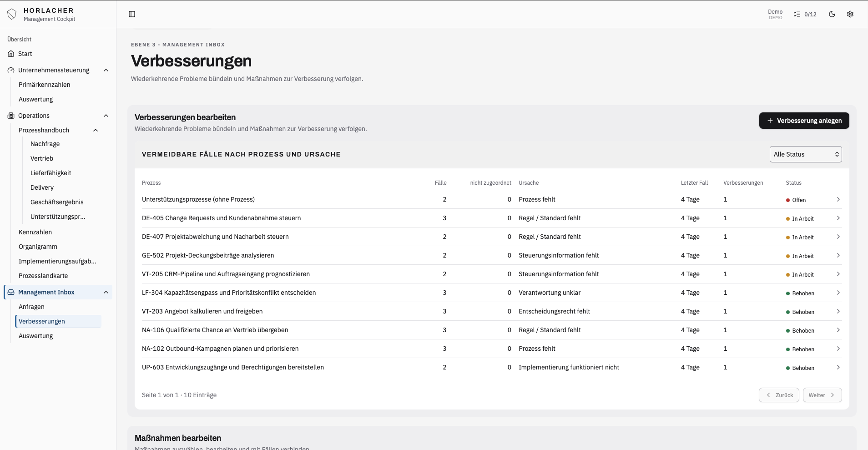
Task: Open row arrow for NA-102 Outbound-Kampagnen
Action: point(838,349)
